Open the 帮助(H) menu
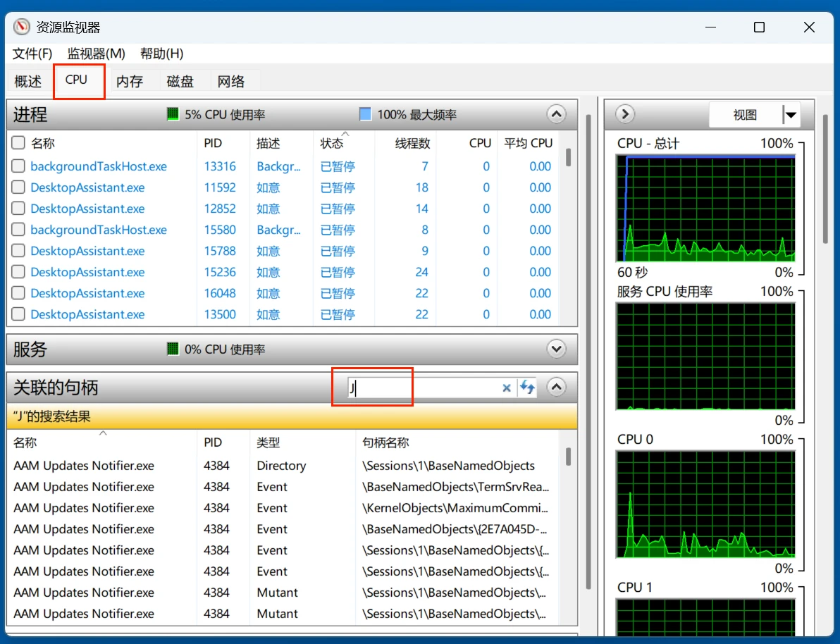 point(162,54)
